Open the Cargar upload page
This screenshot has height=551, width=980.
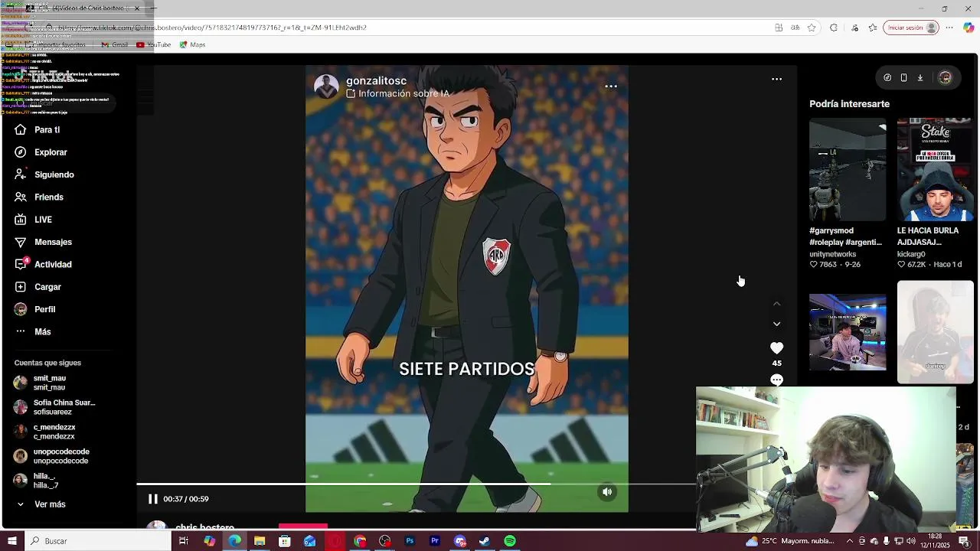38,287
